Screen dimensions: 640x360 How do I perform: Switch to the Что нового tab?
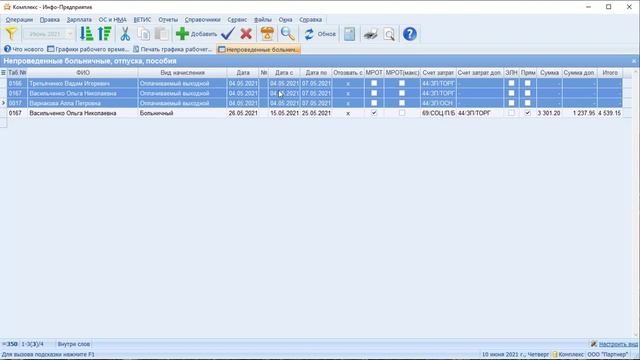24,49
